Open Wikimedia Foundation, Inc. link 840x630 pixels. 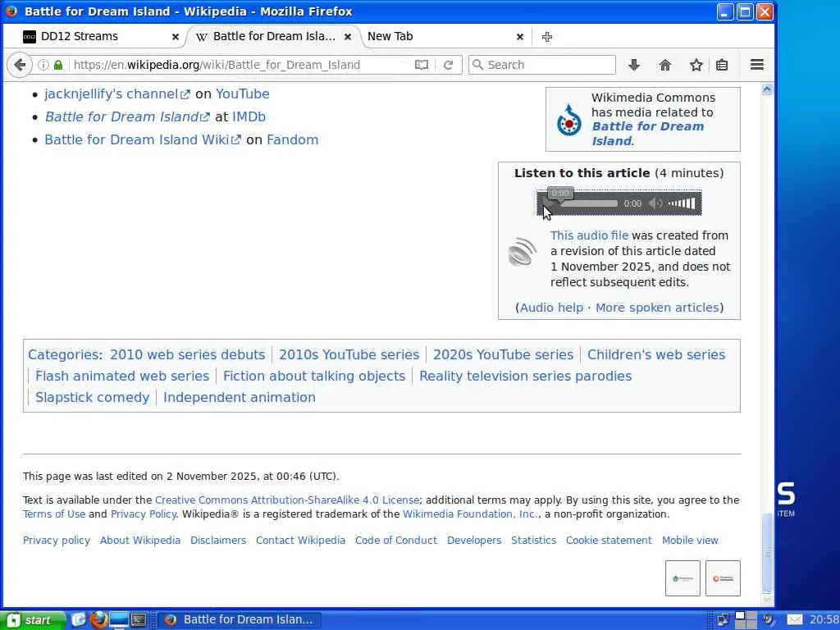(470, 514)
